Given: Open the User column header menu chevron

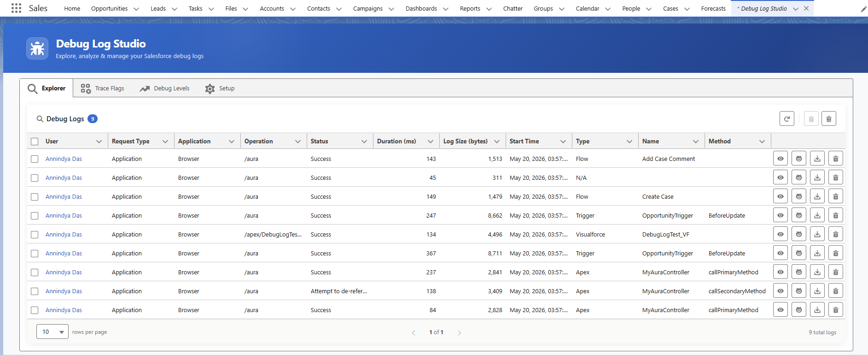Looking at the screenshot, I should tap(99, 142).
